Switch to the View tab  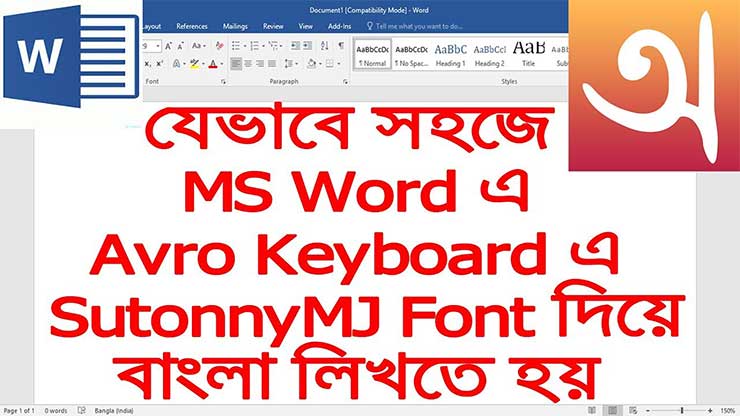[x=305, y=26]
